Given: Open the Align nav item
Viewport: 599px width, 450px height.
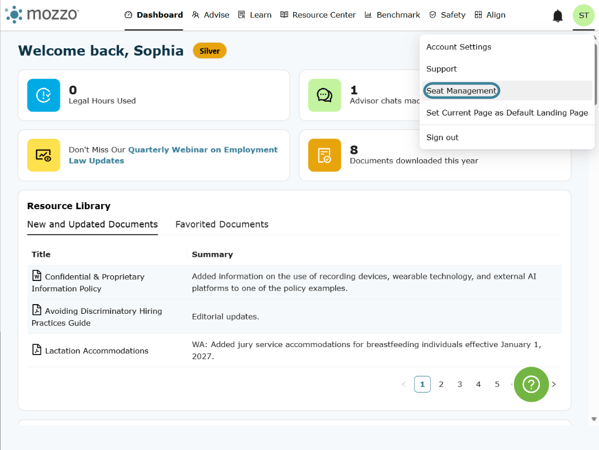Looking at the screenshot, I should (490, 15).
